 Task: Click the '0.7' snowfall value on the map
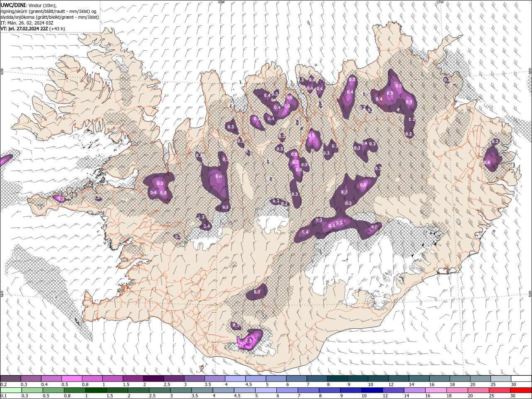296,162
